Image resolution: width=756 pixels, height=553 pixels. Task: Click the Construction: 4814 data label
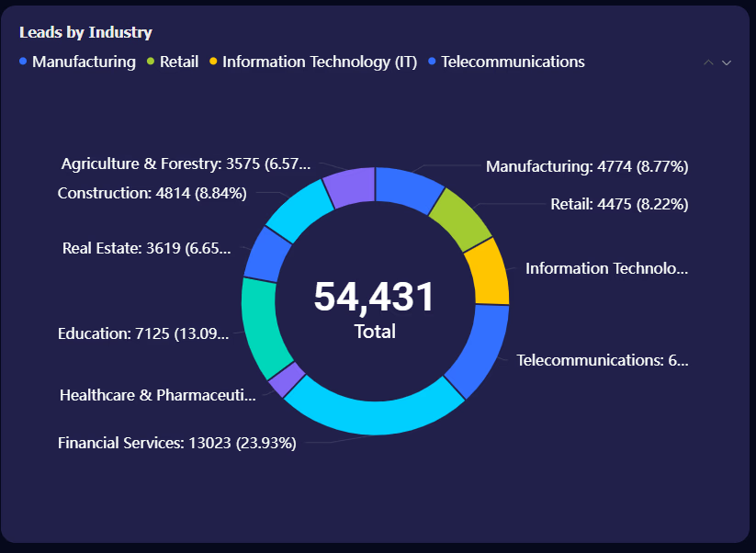(x=152, y=193)
